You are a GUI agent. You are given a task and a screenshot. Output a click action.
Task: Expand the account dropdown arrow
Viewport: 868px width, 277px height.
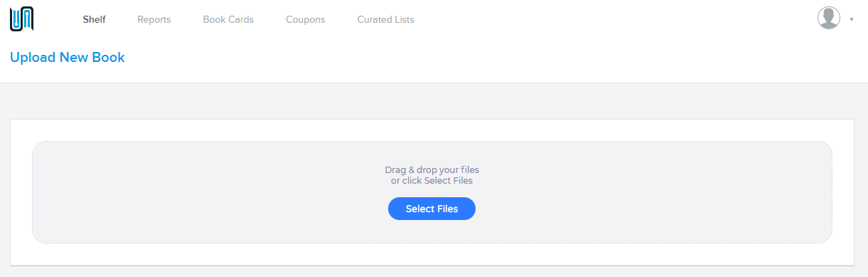(852, 19)
